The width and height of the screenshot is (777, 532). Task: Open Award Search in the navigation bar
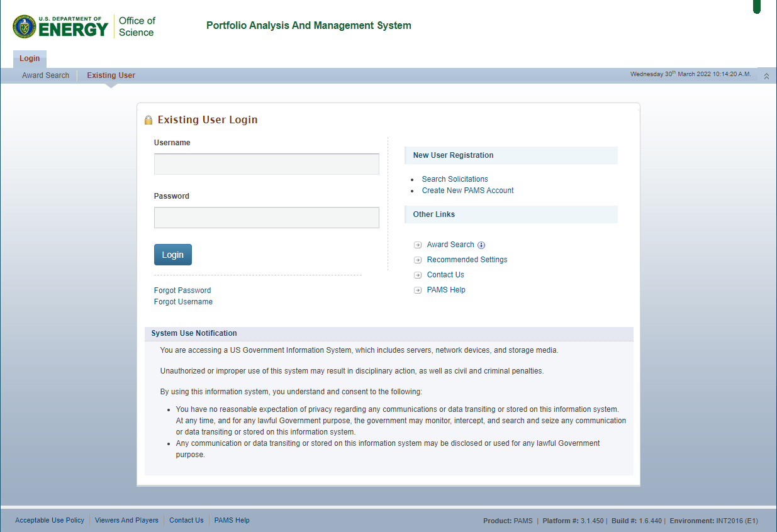(46, 75)
